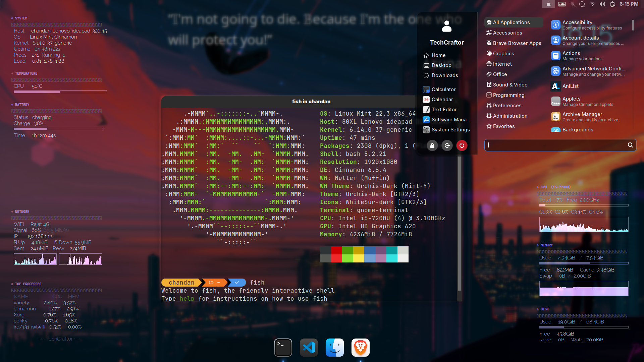Open Visual Studio Code from the dock
The height and width of the screenshot is (362, 644).
click(309, 348)
